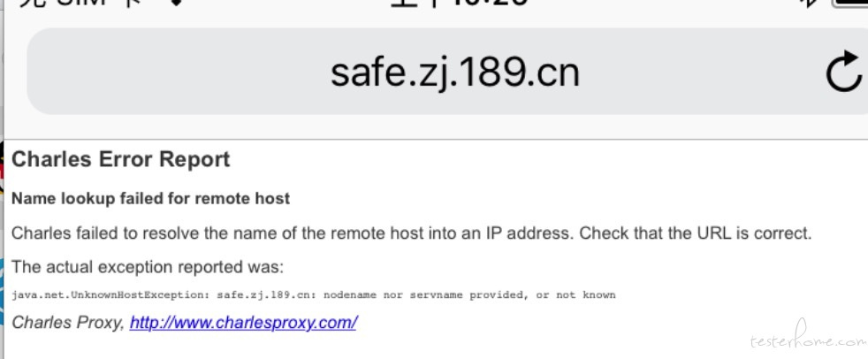
Task: Tap the Wi-Fi signal icon in status bar
Action: point(176,3)
